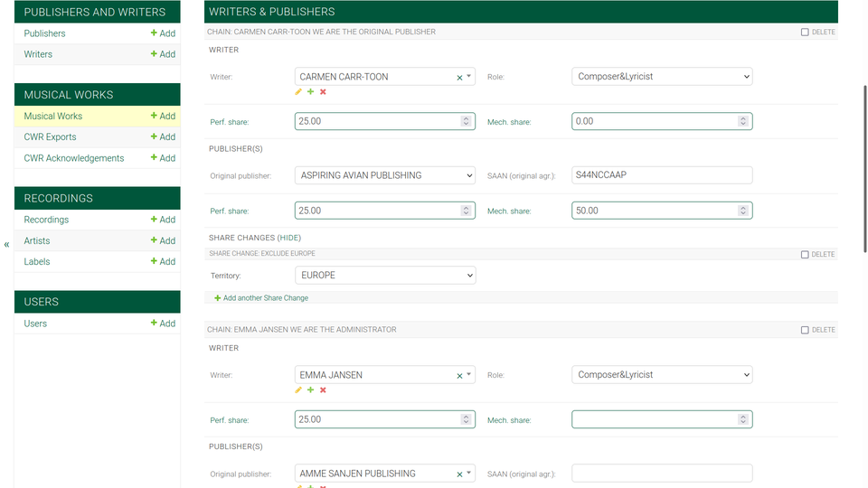
Task: Click pencil edit icon under Emma Jansen writer
Action: [x=298, y=390]
